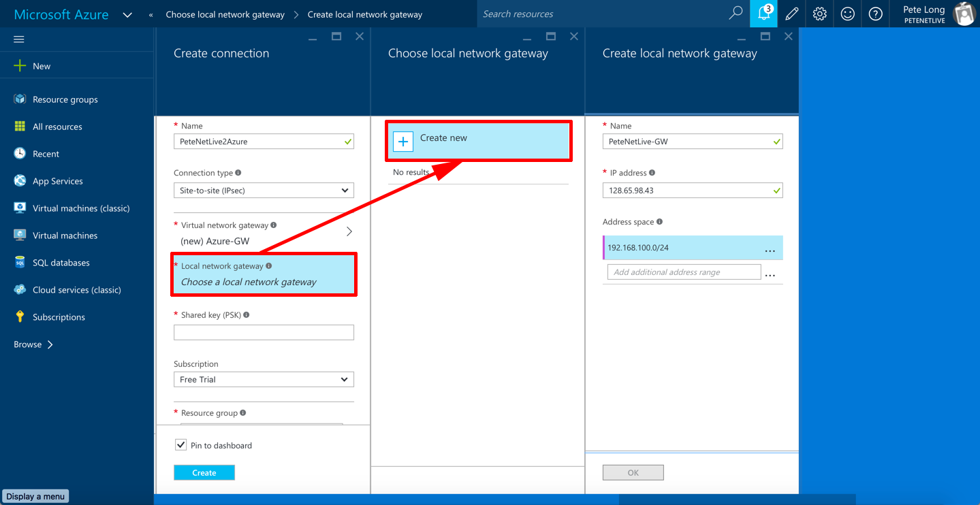The height and width of the screenshot is (505, 980).
Task: Click the user avatar picture
Action: [965, 14]
